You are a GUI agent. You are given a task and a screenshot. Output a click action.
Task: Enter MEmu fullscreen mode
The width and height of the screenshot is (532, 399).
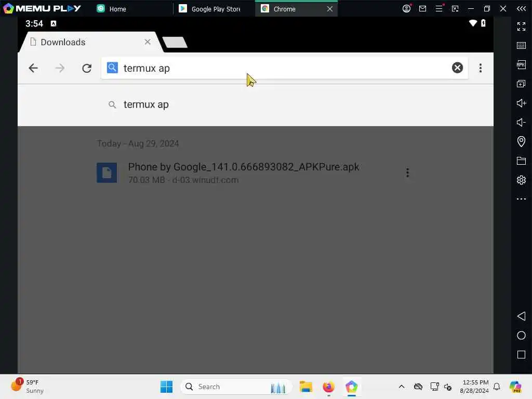(522, 26)
